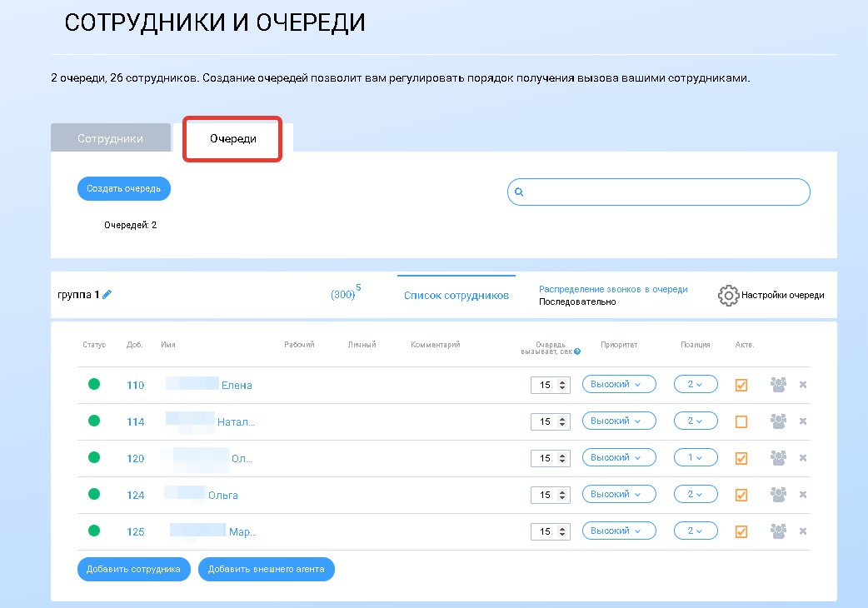This screenshot has width=868, height=608.
Task: Open priority dropdown 'Высокий' for extension 110
Action: pyautogui.click(x=618, y=385)
